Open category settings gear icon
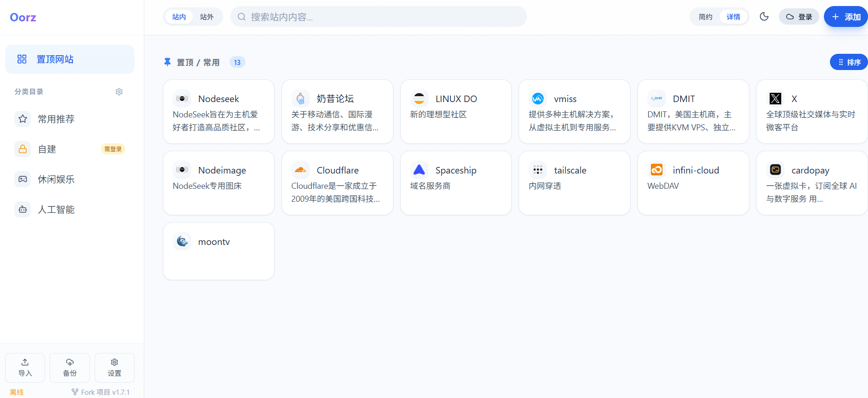The image size is (868, 398). click(119, 92)
